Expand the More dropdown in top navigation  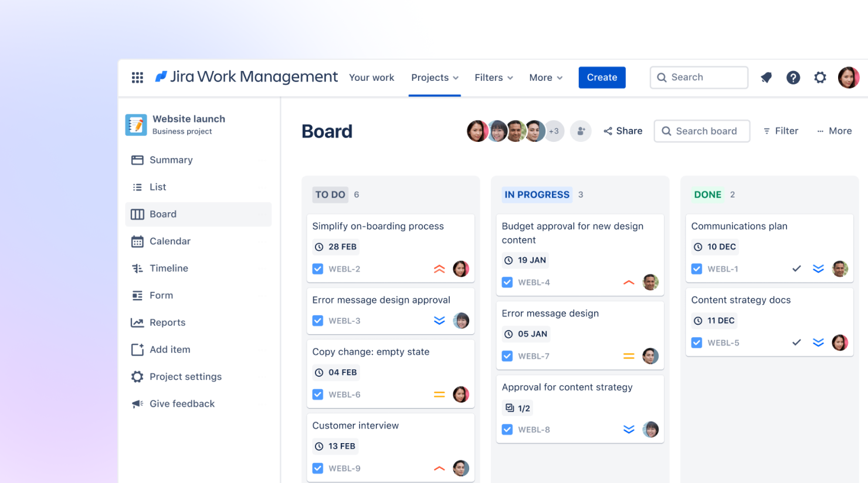coord(546,77)
